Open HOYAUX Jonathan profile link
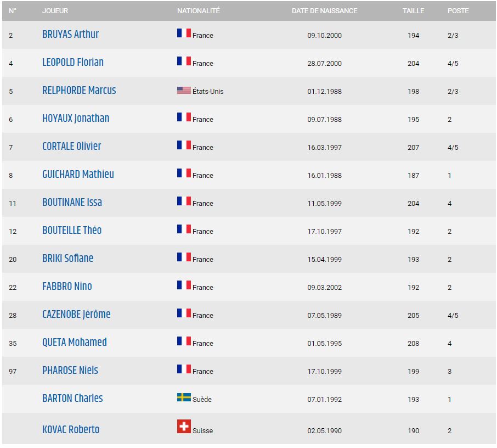497x448 pixels. pos(76,119)
